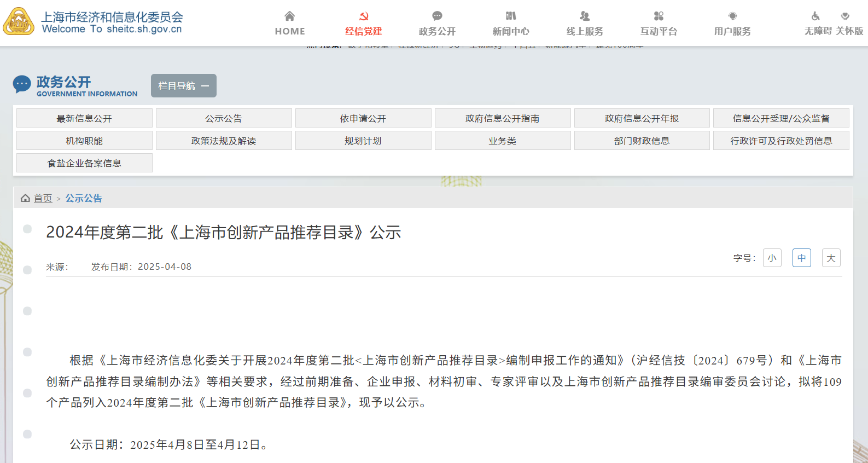Click the 首页 breadcrumb link
Screen dimensions: 868x463
43,198
